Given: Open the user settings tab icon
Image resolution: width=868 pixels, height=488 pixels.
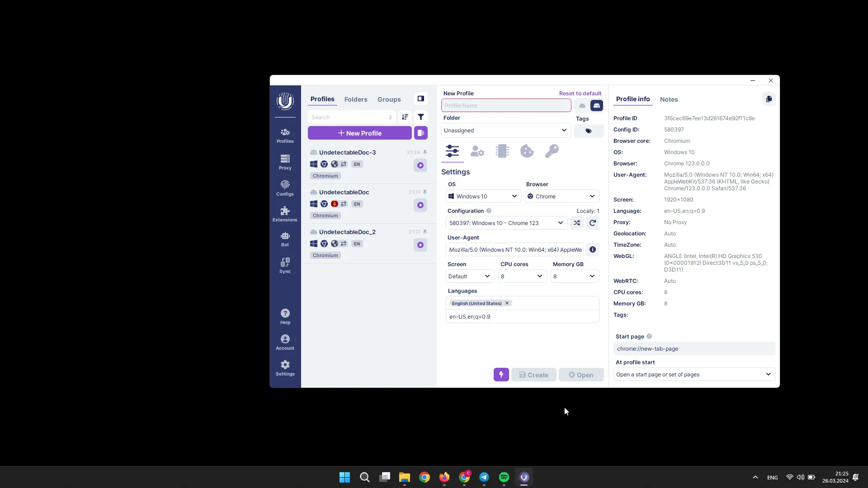Looking at the screenshot, I should click(x=477, y=151).
